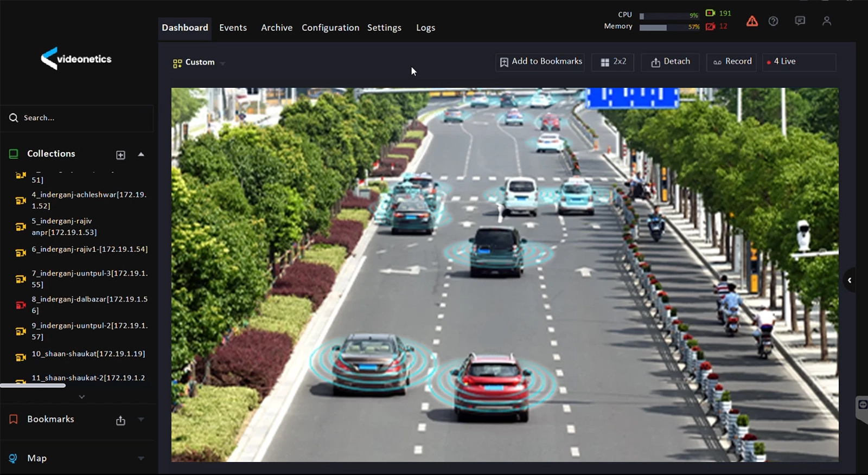Expand the Map section

tap(141, 458)
